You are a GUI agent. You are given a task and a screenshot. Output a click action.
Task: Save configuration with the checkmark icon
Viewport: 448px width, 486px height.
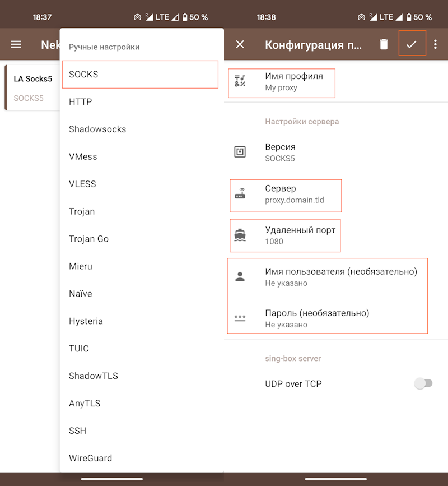point(412,44)
